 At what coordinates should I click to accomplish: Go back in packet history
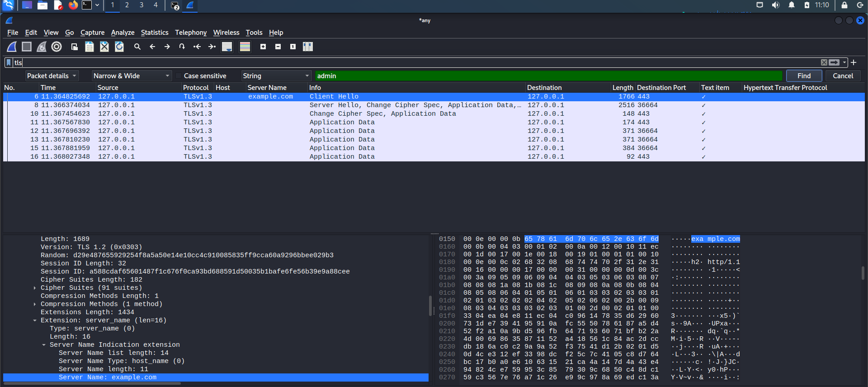click(x=152, y=47)
